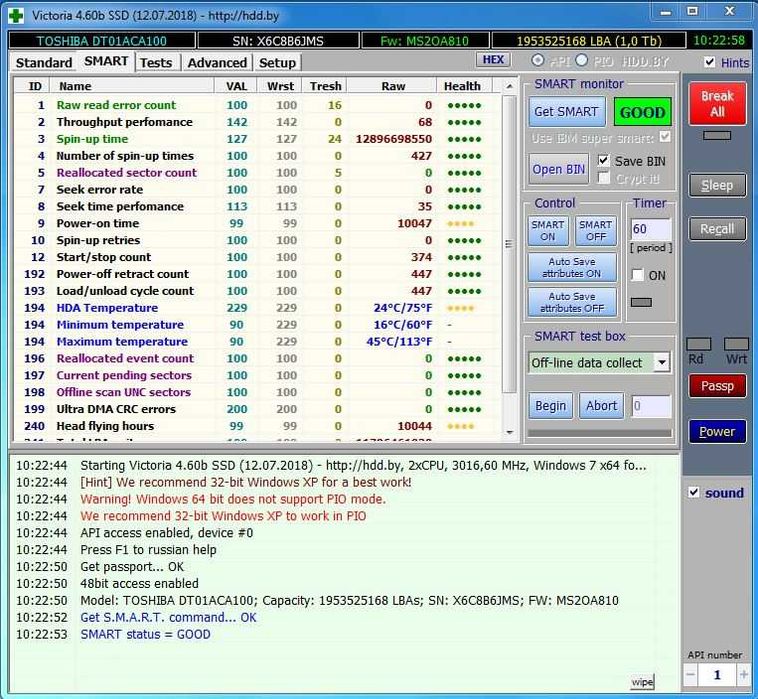
Task: Click the green GOOD status indicator
Action: coord(642,112)
